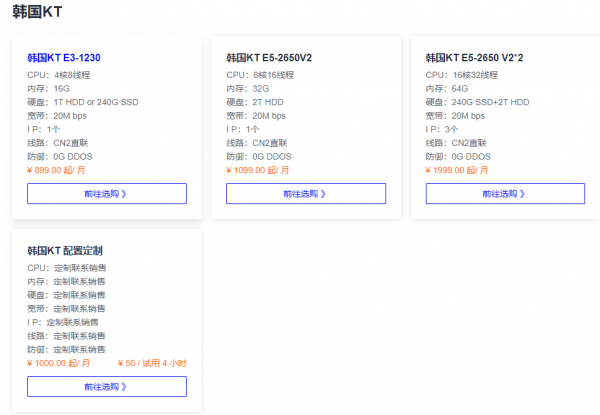
Task: Click CPU: 4核8线程 spec line
Action: (x=59, y=75)
